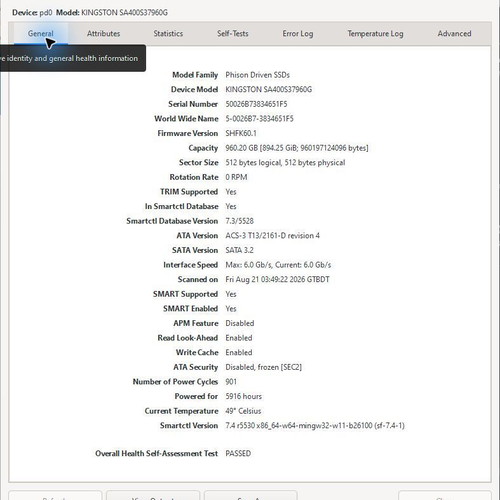The width and height of the screenshot is (500, 500).
Task: Click the ATA Security Disabled, frozen value
Action: click(x=263, y=367)
